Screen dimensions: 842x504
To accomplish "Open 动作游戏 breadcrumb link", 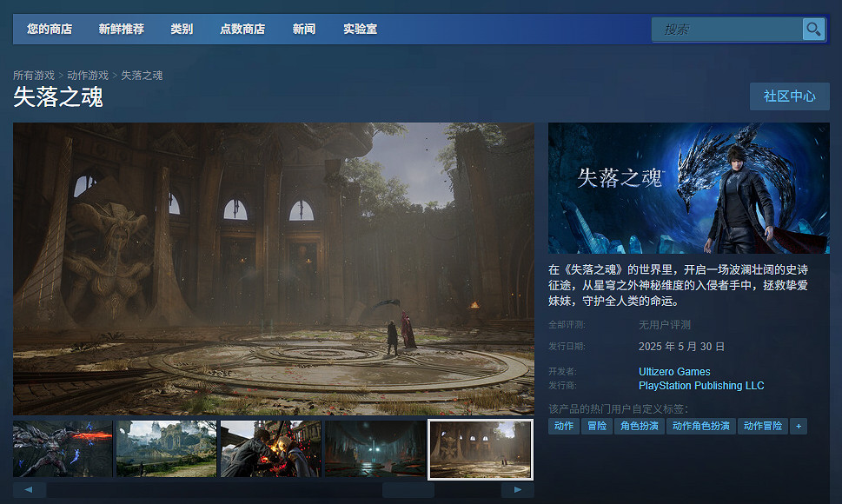I will 88,76.
